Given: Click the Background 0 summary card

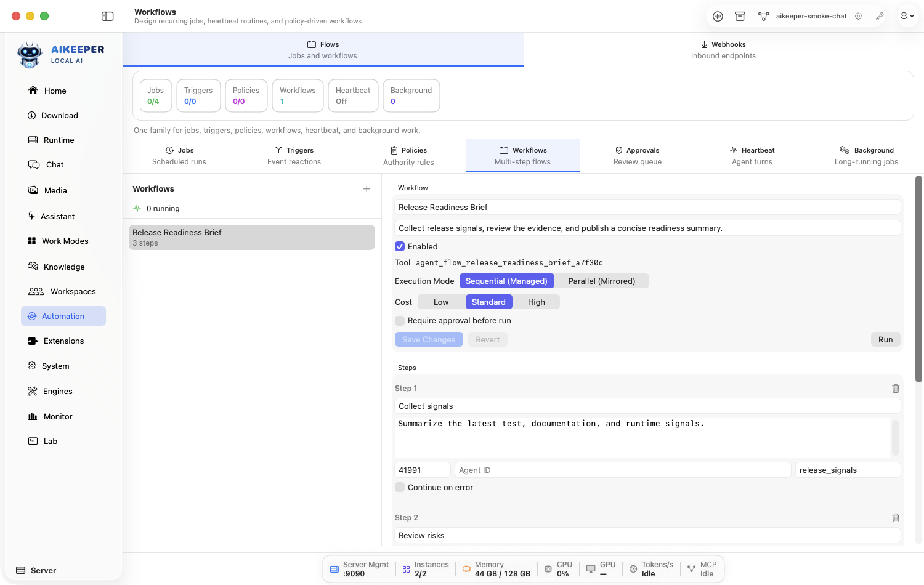Looking at the screenshot, I should tap(411, 95).
